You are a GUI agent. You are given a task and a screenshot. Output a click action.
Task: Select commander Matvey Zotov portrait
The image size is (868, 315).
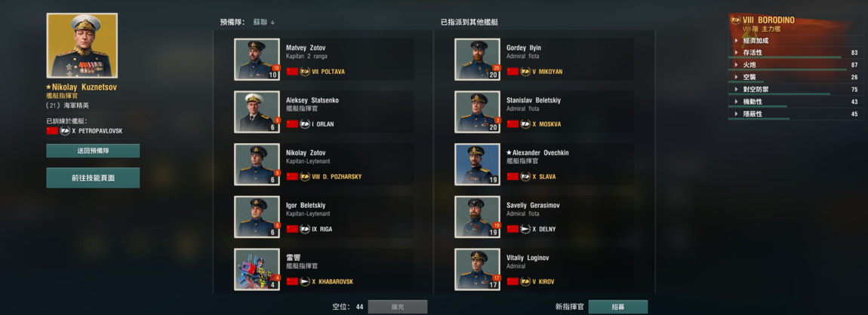click(x=257, y=59)
